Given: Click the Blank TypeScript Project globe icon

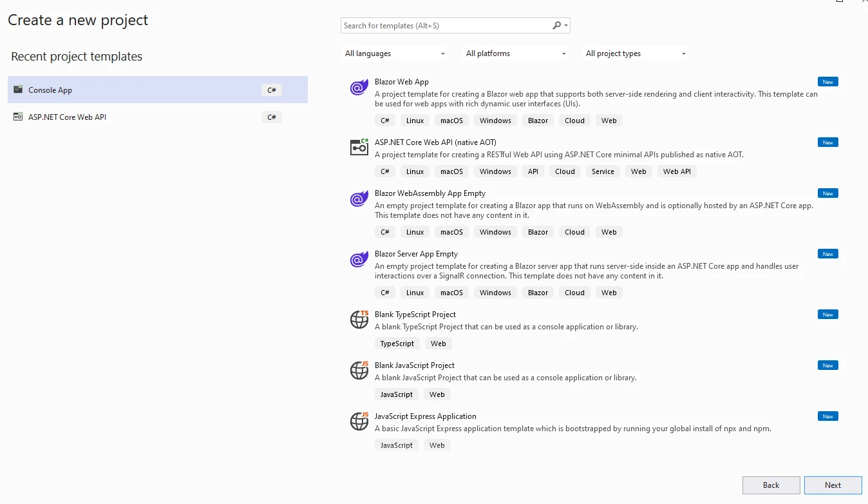Looking at the screenshot, I should point(359,319).
